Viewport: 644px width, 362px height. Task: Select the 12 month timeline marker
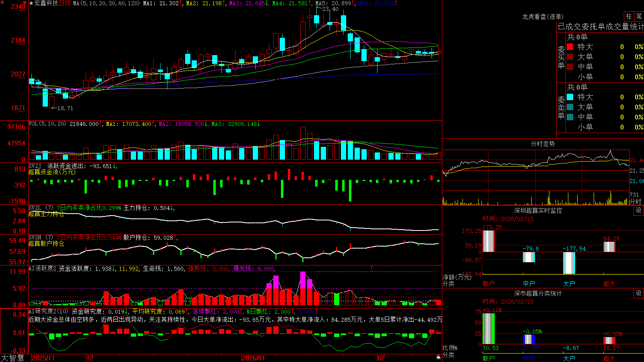(90, 358)
